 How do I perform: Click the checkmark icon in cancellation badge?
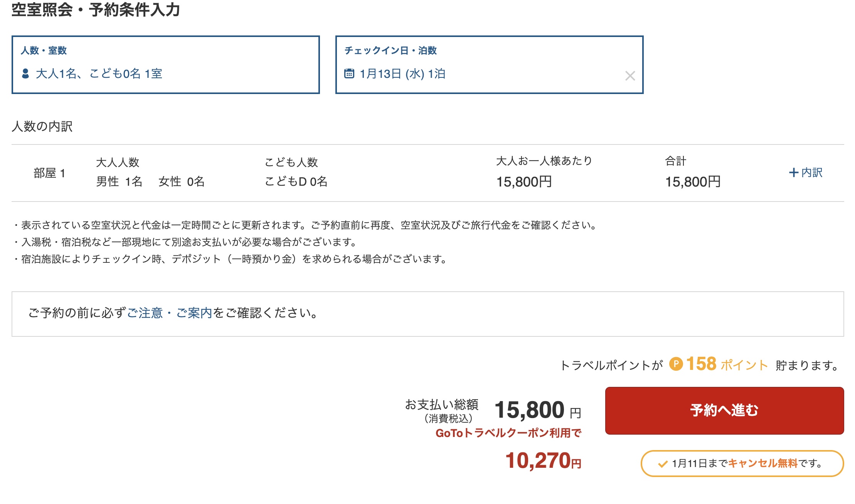663,464
